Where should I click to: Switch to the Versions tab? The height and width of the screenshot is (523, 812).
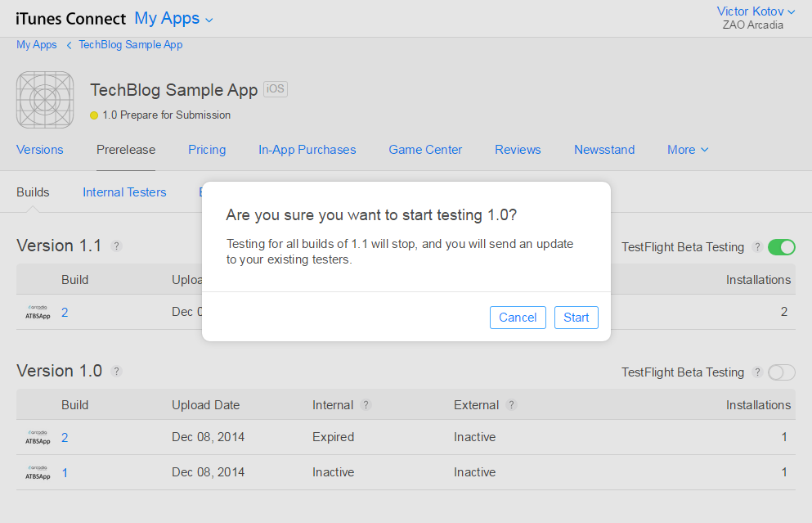(x=40, y=150)
